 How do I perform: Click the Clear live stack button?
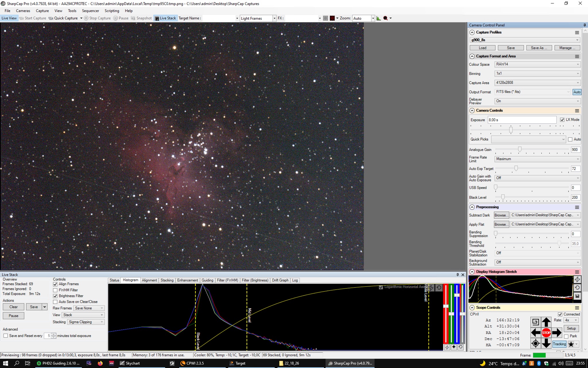pos(13,307)
